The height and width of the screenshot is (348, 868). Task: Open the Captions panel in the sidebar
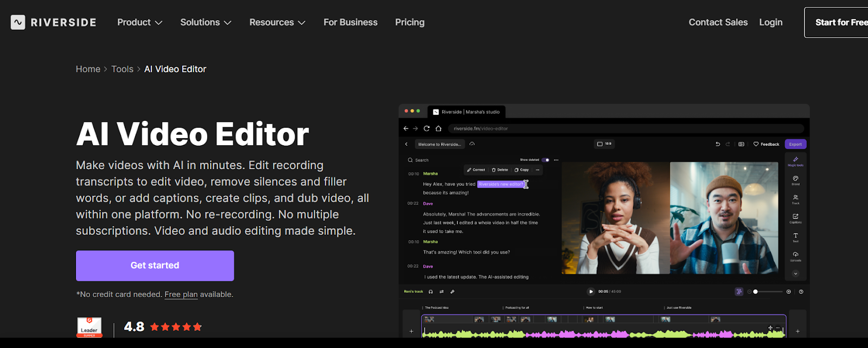pyautogui.click(x=796, y=218)
